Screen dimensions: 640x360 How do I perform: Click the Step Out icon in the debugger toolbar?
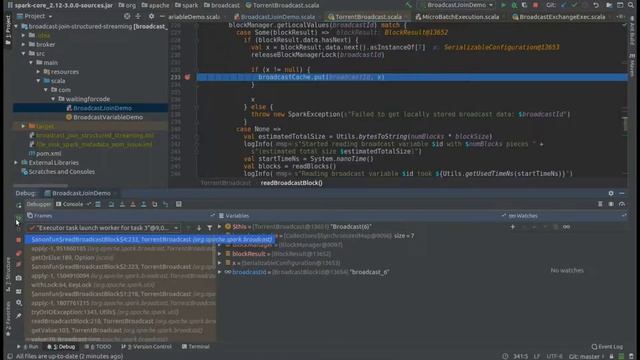coord(143,204)
